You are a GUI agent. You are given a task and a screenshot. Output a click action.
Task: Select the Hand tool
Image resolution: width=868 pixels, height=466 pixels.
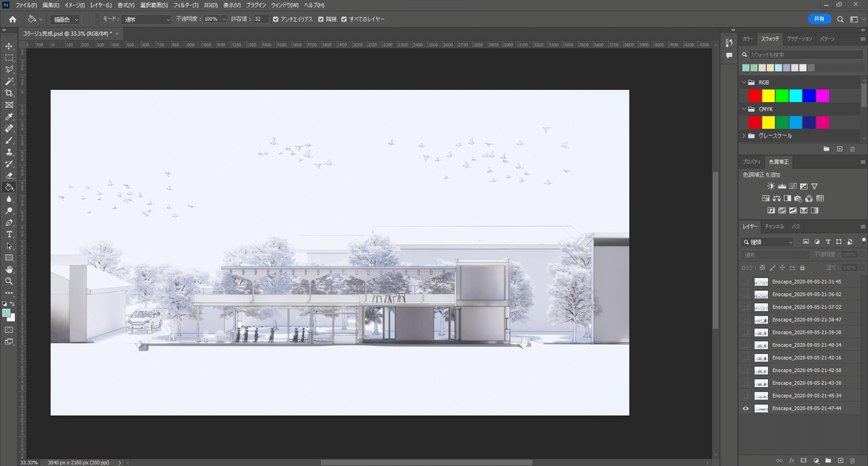(9, 269)
